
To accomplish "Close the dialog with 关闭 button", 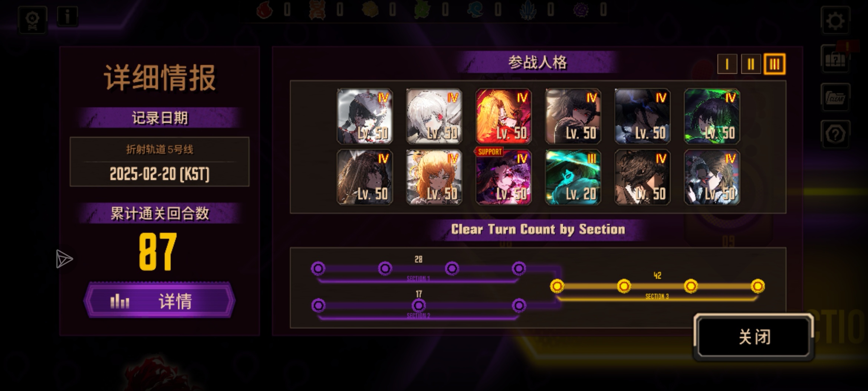I will point(754,337).
